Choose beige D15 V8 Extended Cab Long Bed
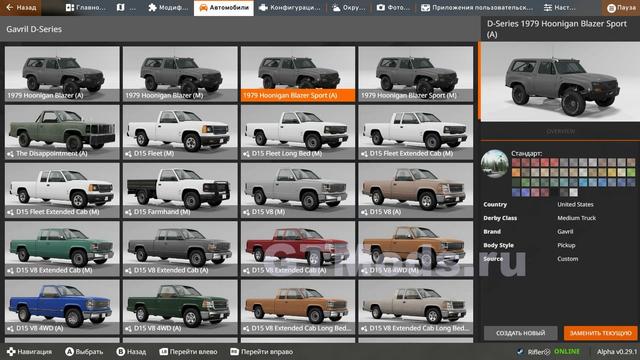The width and height of the screenshot is (640, 360). [416, 307]
